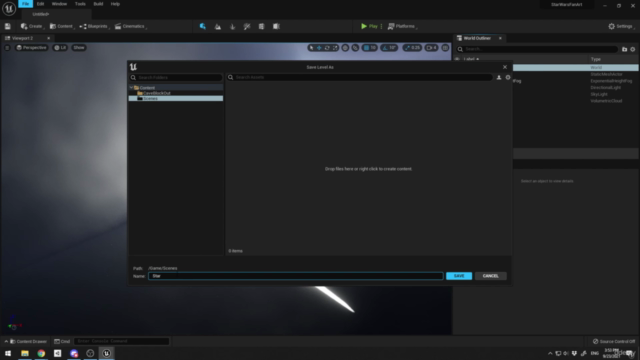Open the Platforms dropdown
This screenshot has width=640, height=360.
(402, 26)
